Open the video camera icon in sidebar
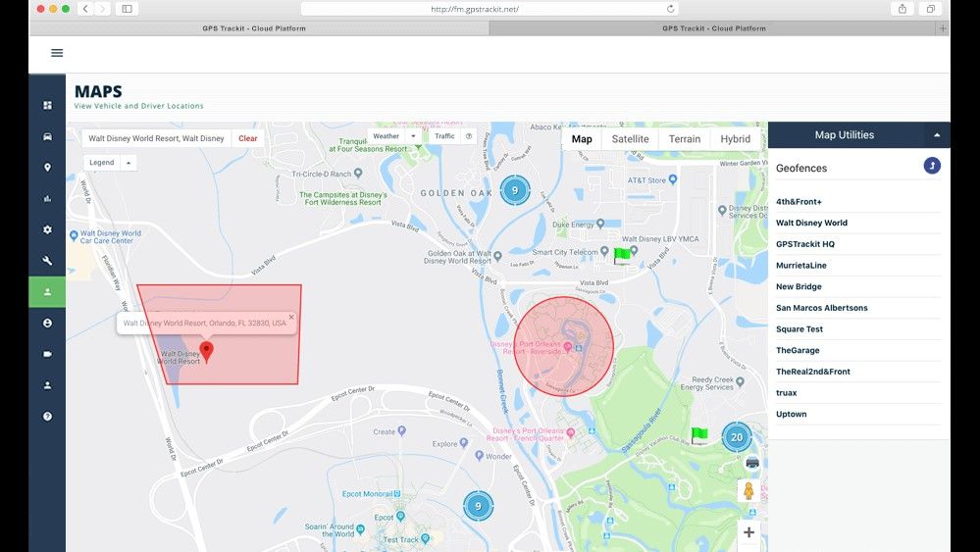The image size is (980, 552). coord(47,354)
